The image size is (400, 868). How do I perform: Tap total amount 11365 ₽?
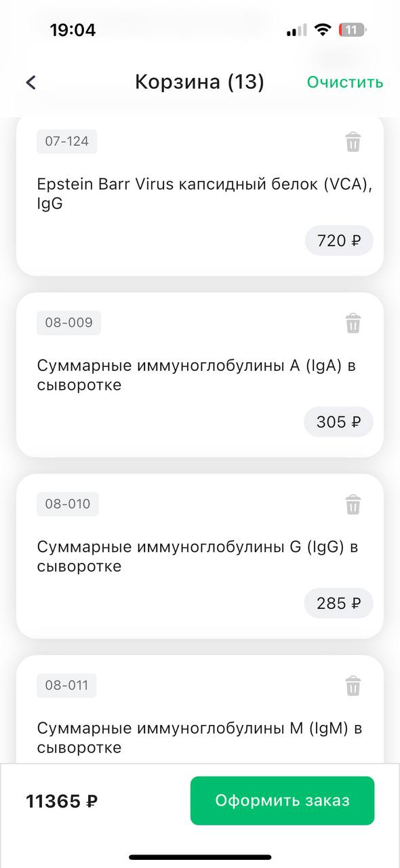62,801
